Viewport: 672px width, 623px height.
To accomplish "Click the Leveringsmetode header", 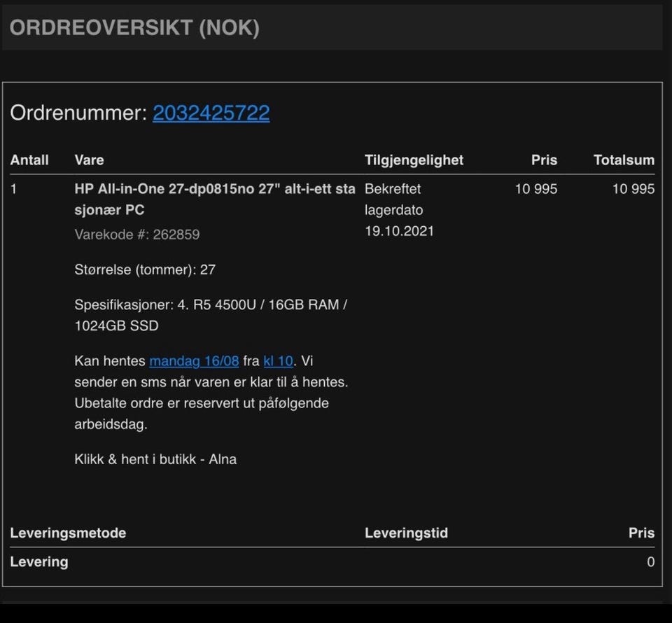I will (68, 533).
